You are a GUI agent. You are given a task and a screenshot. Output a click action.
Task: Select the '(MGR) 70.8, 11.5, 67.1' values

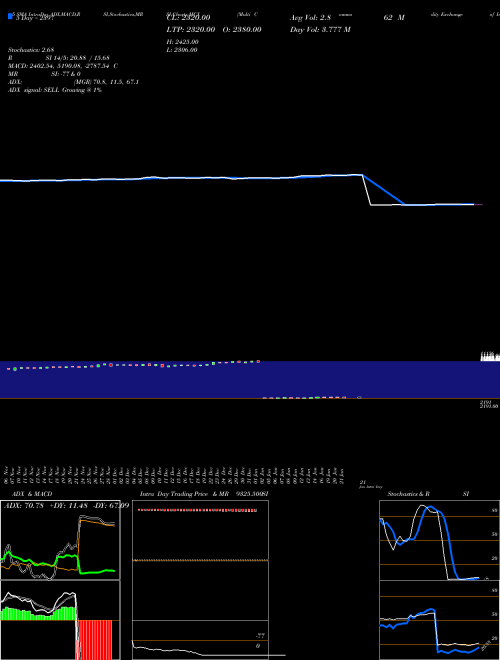point(106,82)
